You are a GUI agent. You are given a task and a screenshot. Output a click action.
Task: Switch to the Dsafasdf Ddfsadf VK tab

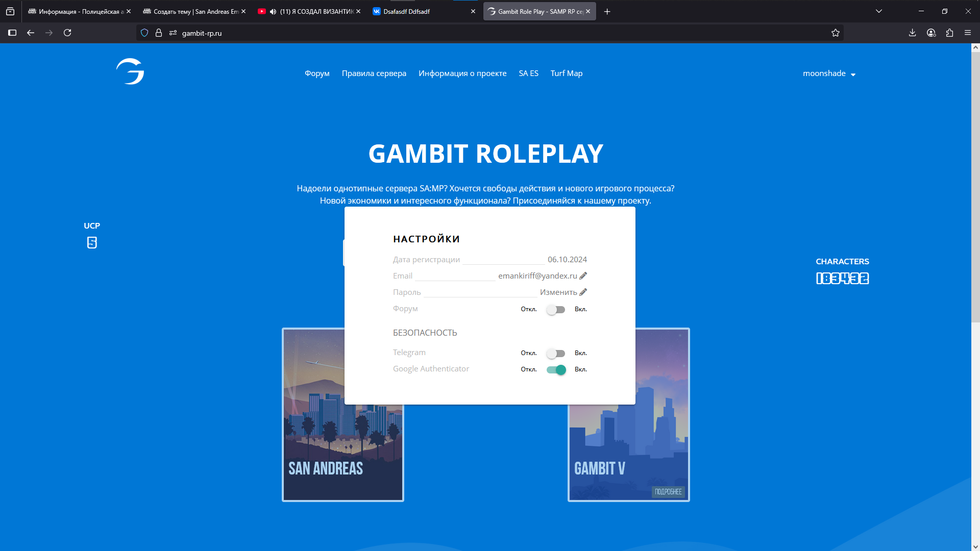tap(424, 11)
